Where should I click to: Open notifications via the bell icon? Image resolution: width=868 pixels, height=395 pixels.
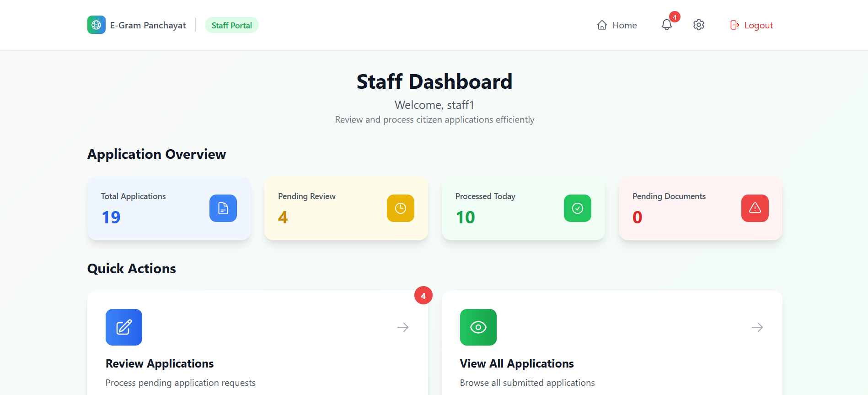tap(667, 25)
